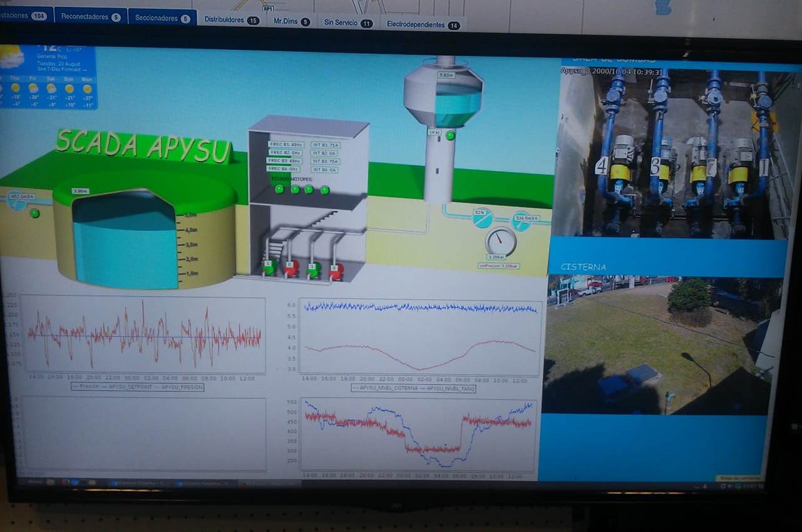Click the green inflow status indicator near cistern
This screenshot has height=532, width=802.
point(34,213)
